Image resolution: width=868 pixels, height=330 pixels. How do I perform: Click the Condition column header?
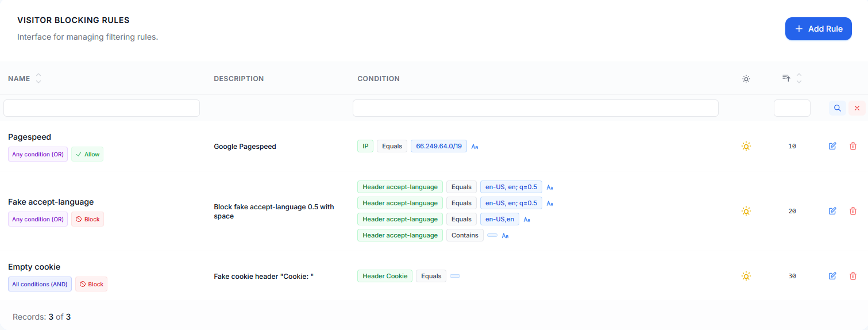pyautogui.click(x=379, y=79)
